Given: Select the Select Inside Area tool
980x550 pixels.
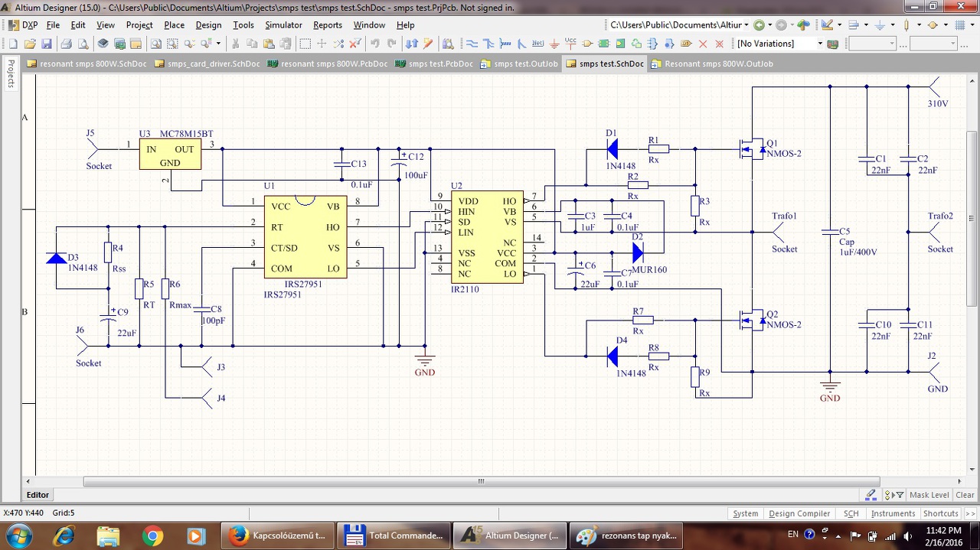Looking at the screenshot, I should [x=305, y=44].
